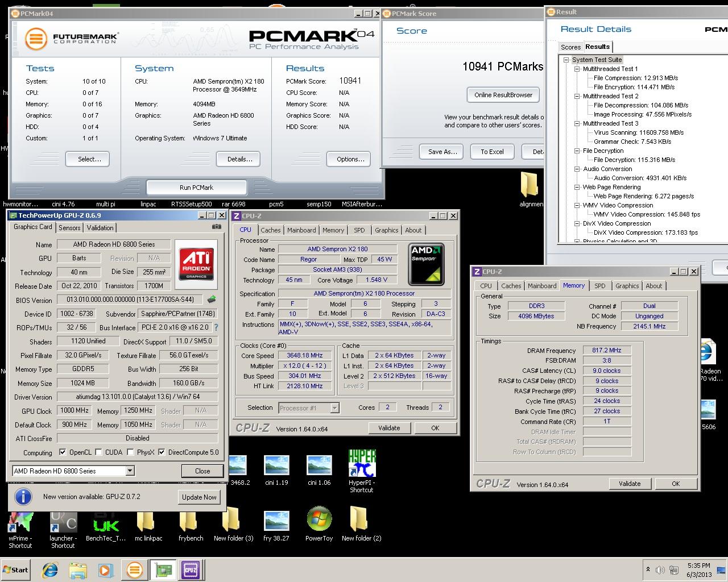
Task: Click the Online ResultBrowser button
Action: (503, 95)
